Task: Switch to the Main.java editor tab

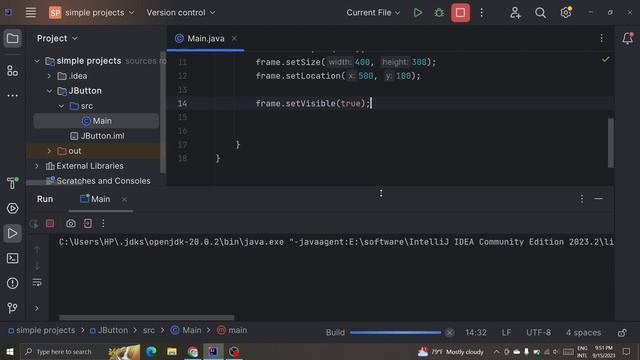Action: coord(206,38)
